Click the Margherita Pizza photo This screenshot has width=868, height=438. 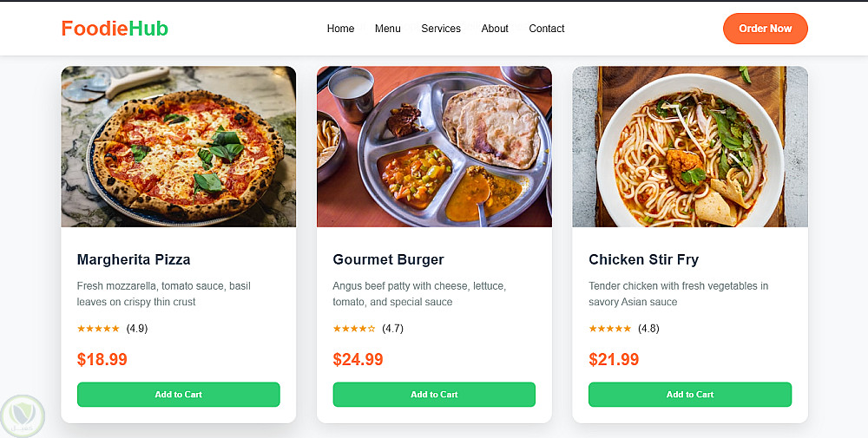[179, 147]
